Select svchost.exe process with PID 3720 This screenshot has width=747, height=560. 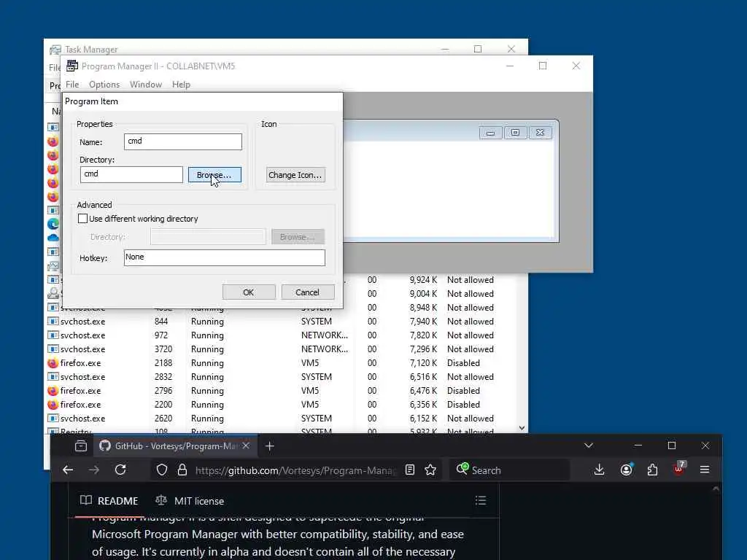[281, 349]
